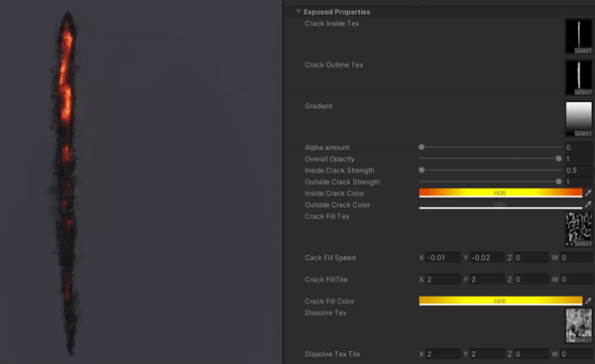Image resolution: width=595 pixels, height=364 pixels.
Task: Open the Crack Fill Color HDR swatch
Action: [501, 301]
